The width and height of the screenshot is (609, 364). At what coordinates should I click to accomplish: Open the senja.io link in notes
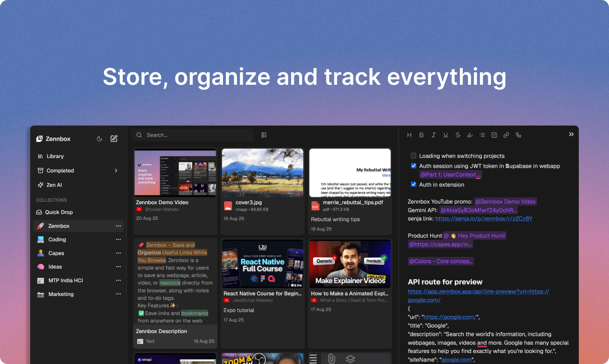(483, 218)
